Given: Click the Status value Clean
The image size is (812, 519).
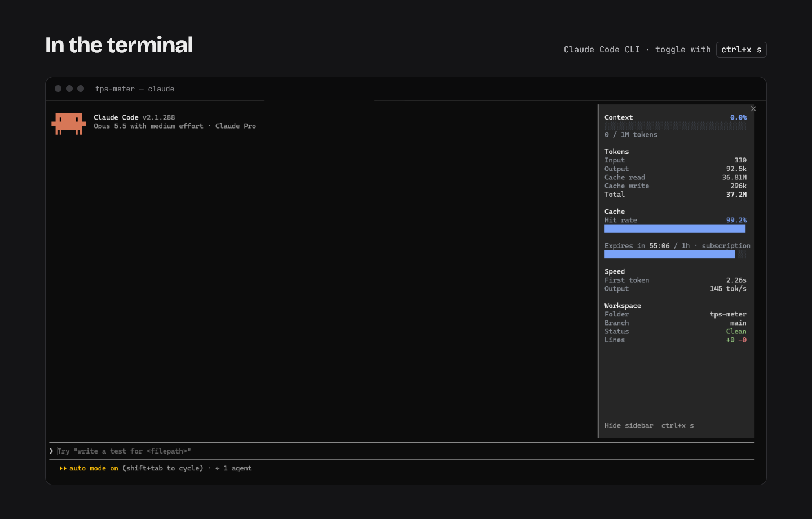Looking at the screenshot, I should [736, 331].
